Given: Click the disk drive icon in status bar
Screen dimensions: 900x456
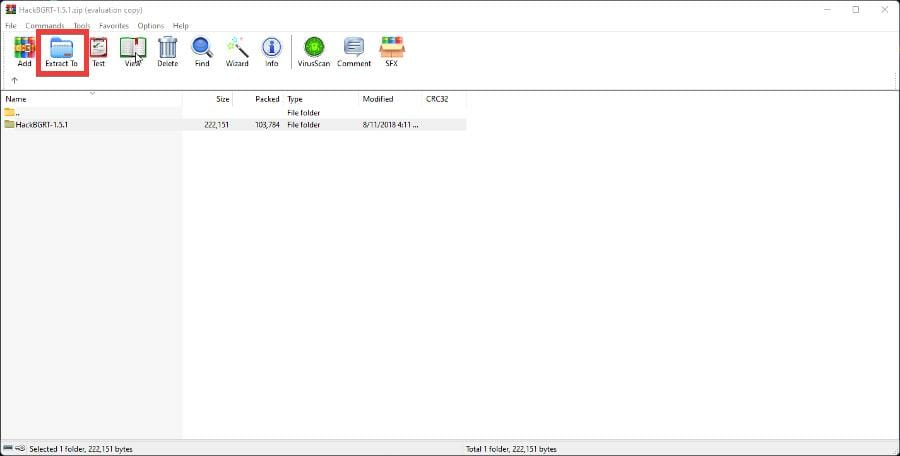Looking at the screenshot, I should [x=8, y=448].
